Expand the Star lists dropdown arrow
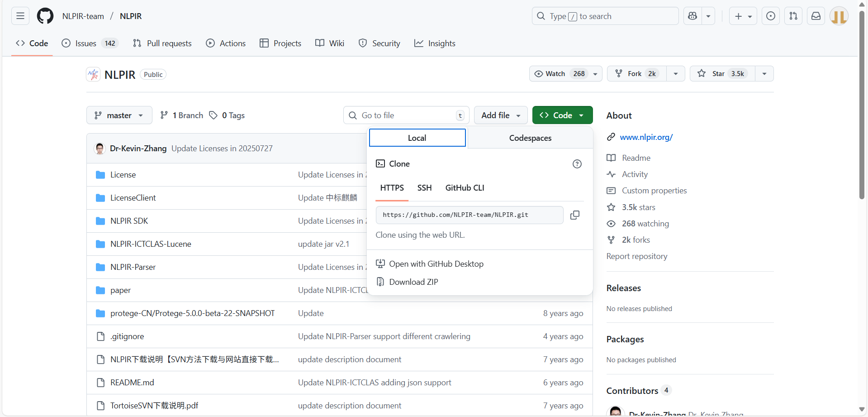This screenshot has width=868, height=417. click(x=764, y=74)
